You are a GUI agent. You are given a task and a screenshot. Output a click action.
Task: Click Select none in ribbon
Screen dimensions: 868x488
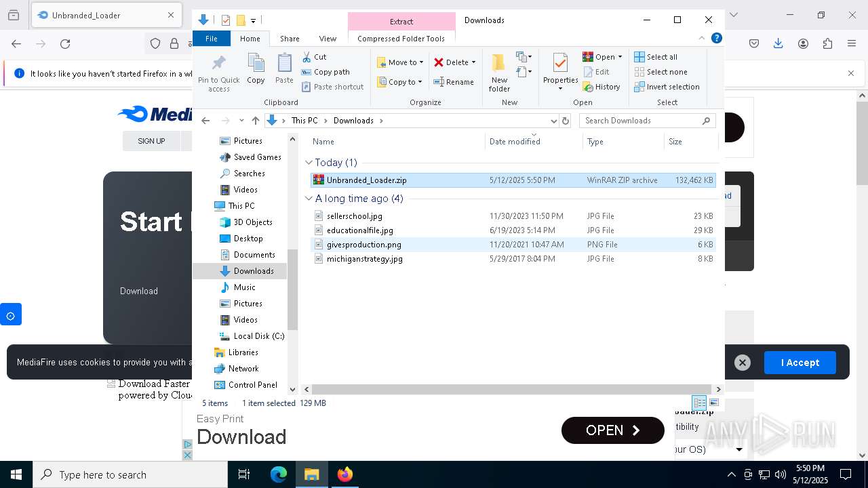661,72
